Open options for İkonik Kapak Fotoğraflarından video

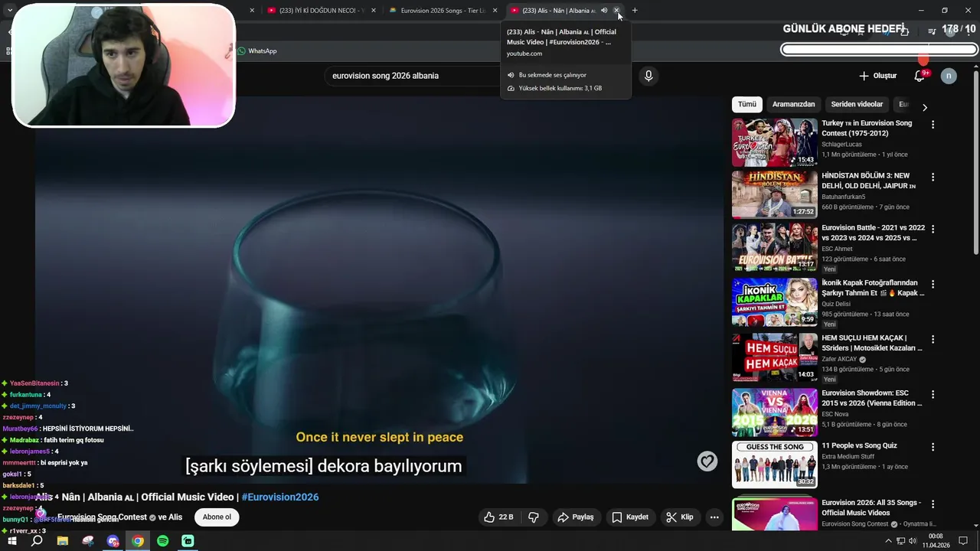(x=933, y=285)
